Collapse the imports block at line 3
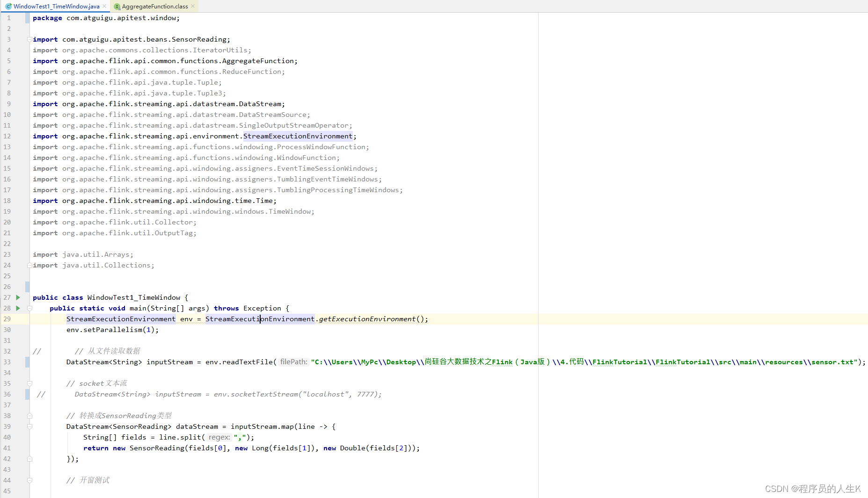868x498 pixels. [x=29, y=39]
